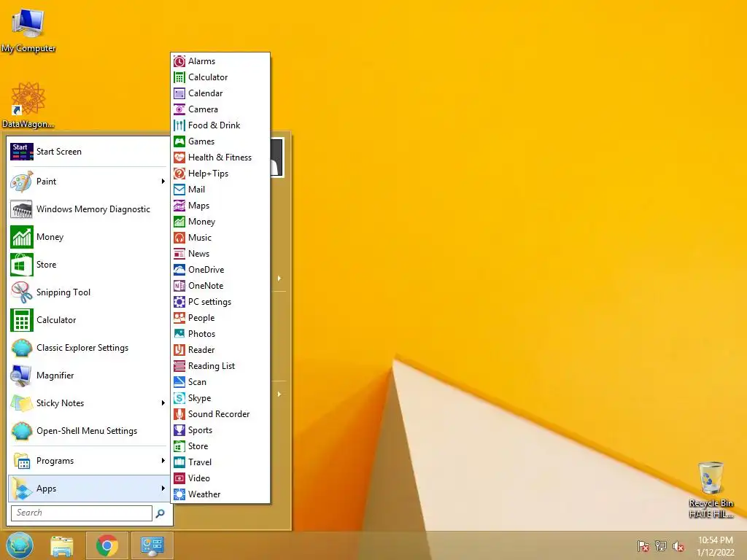Open the News app
This screenshot has height=560, width=747.
coord(220,253)
